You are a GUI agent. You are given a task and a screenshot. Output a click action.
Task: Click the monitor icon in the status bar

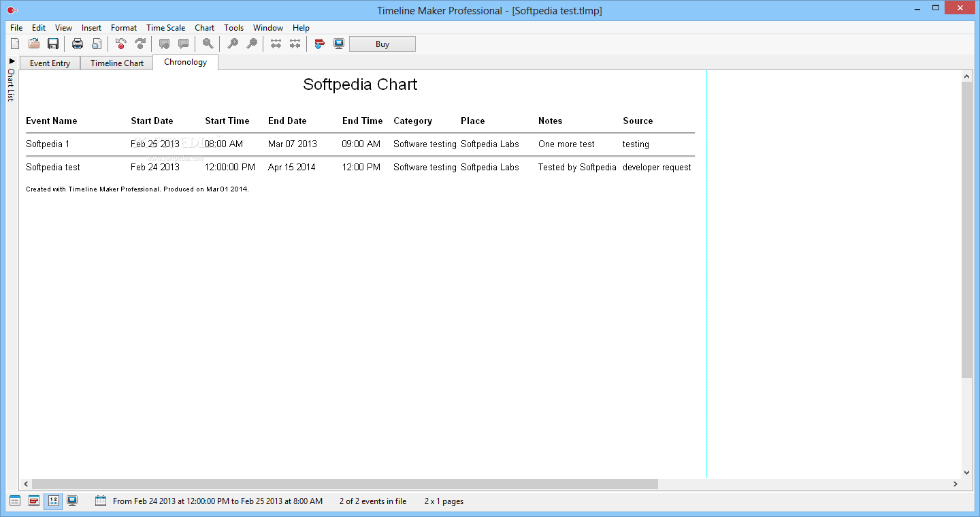[x=72, y=501]
